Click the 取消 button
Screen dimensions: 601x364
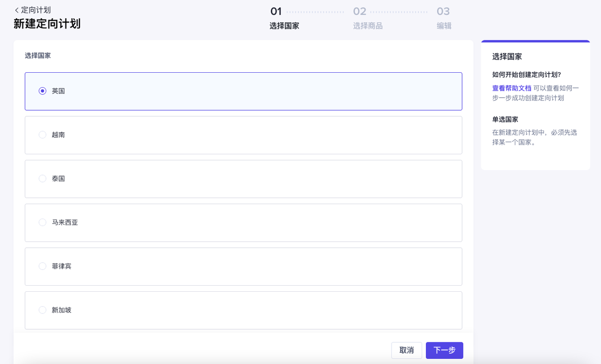[407, 350]
